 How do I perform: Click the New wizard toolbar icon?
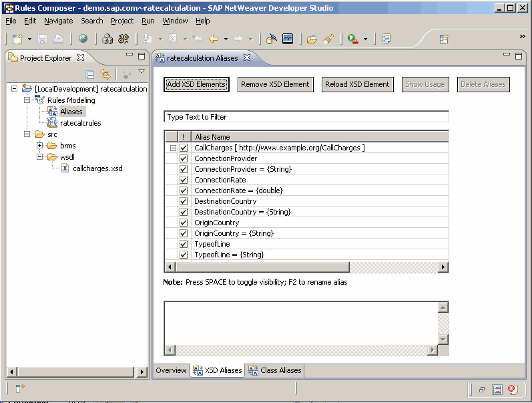click(x=17, y=39)
